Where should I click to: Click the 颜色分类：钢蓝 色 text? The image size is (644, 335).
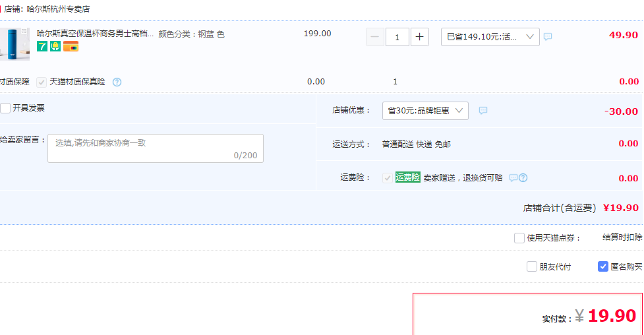(191, 34)
